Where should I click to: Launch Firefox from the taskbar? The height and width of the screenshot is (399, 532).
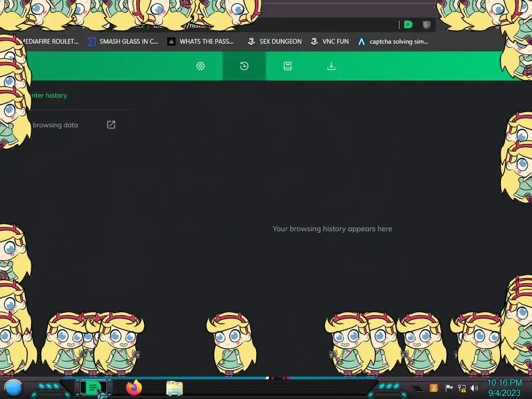point(134,388)
